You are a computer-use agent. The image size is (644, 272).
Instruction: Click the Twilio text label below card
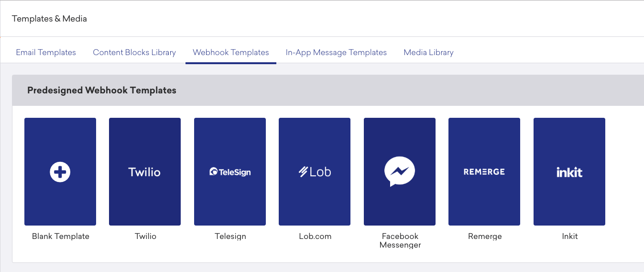click(x=145, y=236)
